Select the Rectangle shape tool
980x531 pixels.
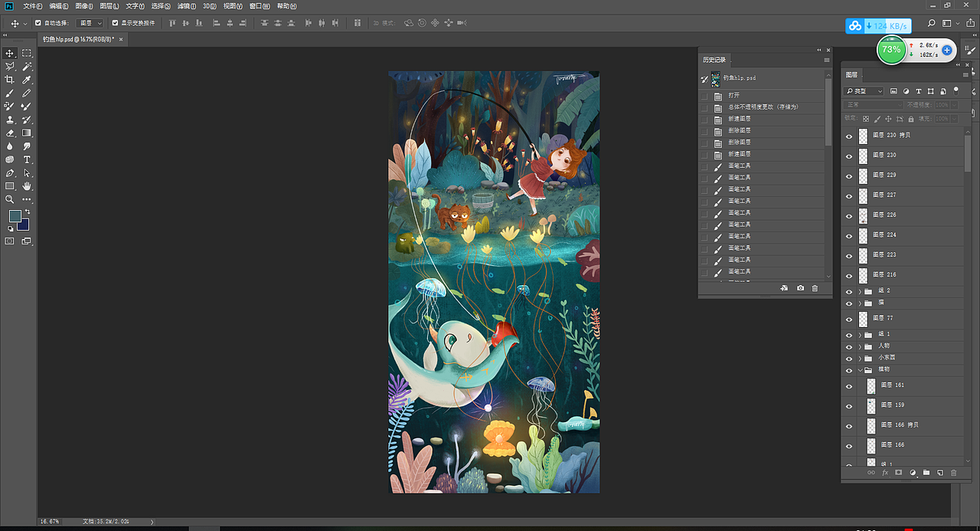(x=10, y=186)
